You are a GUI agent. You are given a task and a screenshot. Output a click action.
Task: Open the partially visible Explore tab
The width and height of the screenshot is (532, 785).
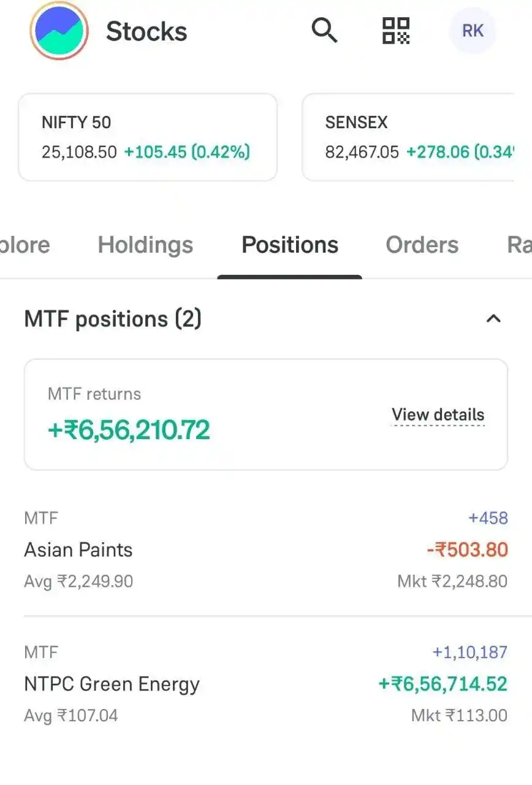tap(25, 245)
